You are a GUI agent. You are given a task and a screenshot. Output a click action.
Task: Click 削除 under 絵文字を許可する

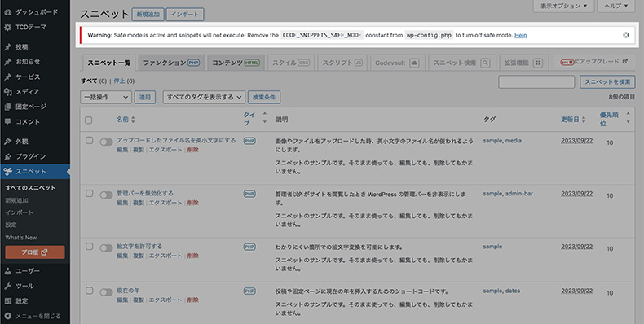click(x=193, y=256)
